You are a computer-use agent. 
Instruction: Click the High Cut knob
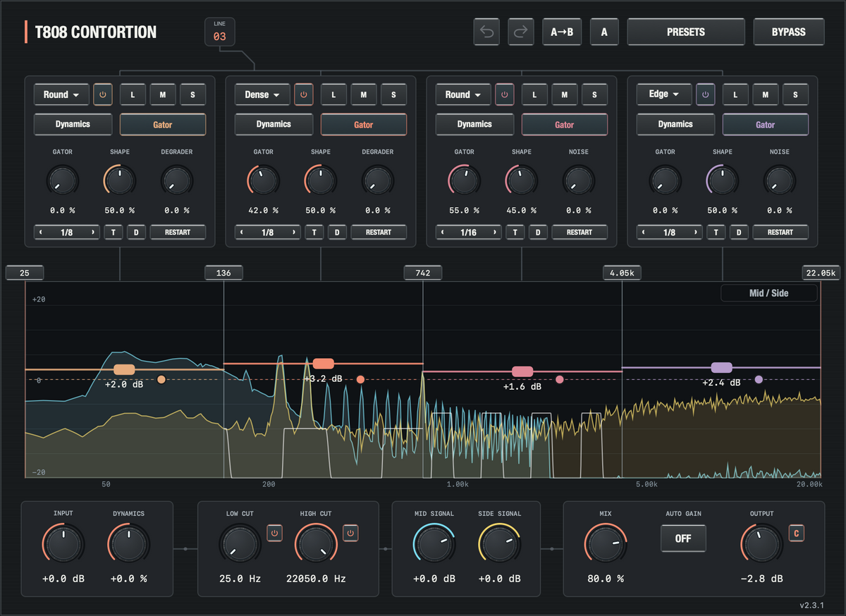tap(317, 545)
